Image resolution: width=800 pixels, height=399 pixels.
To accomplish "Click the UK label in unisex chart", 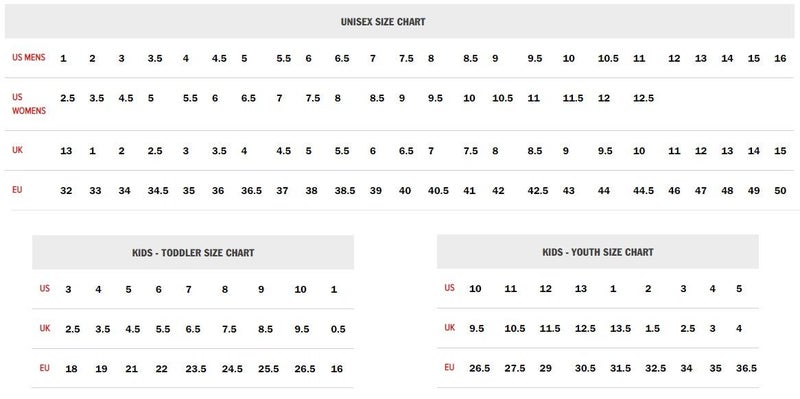I will (x=17, y=150).
